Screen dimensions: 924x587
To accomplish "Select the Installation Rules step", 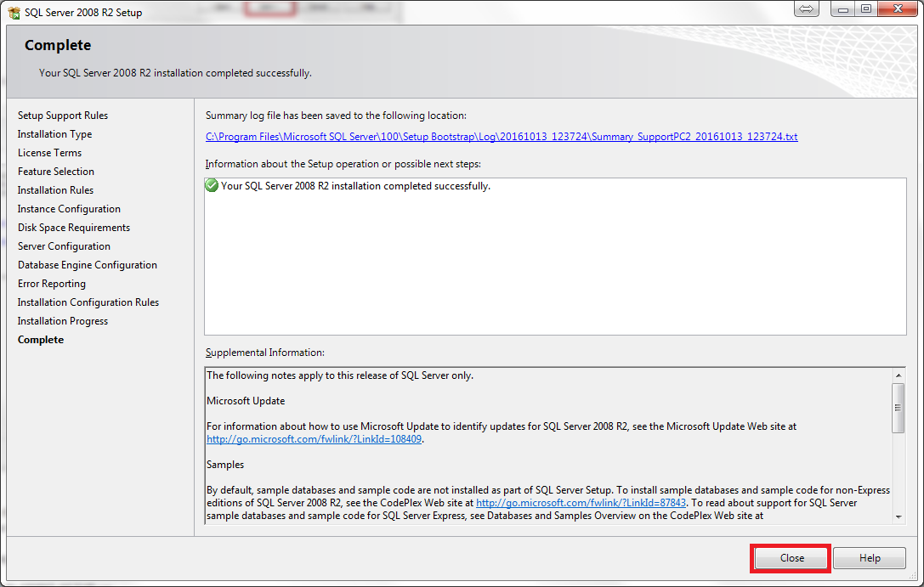I will pyautogui.click(x=55, y=190).
